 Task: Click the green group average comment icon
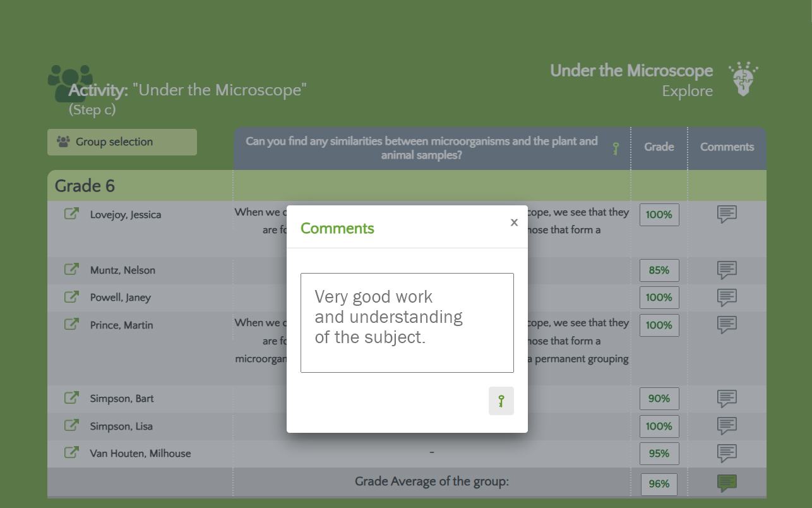[727, 483]
